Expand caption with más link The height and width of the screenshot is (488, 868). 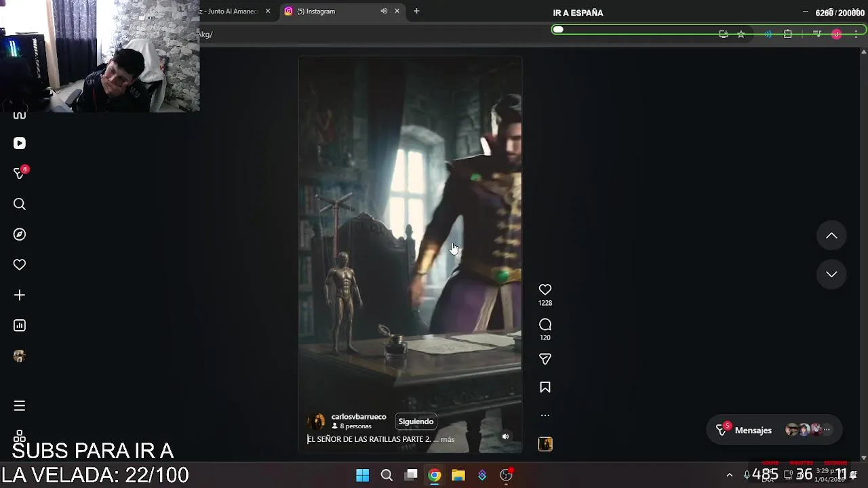[448, 439]
